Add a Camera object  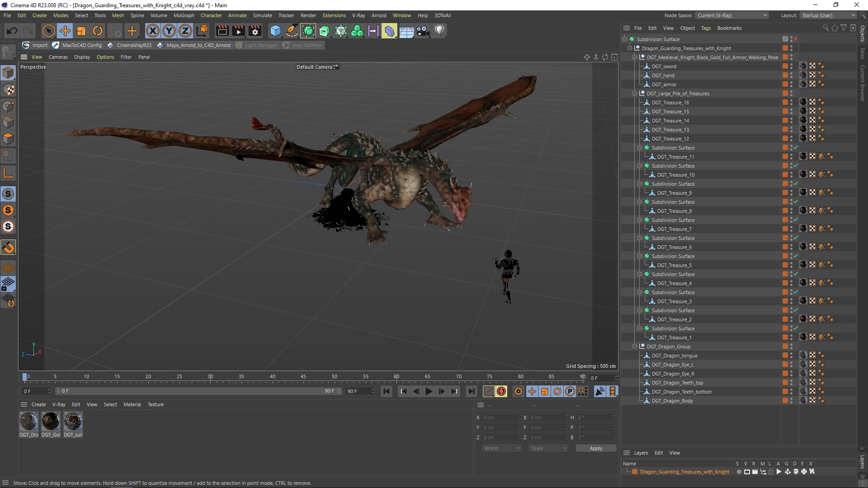[x=423, y=31]
